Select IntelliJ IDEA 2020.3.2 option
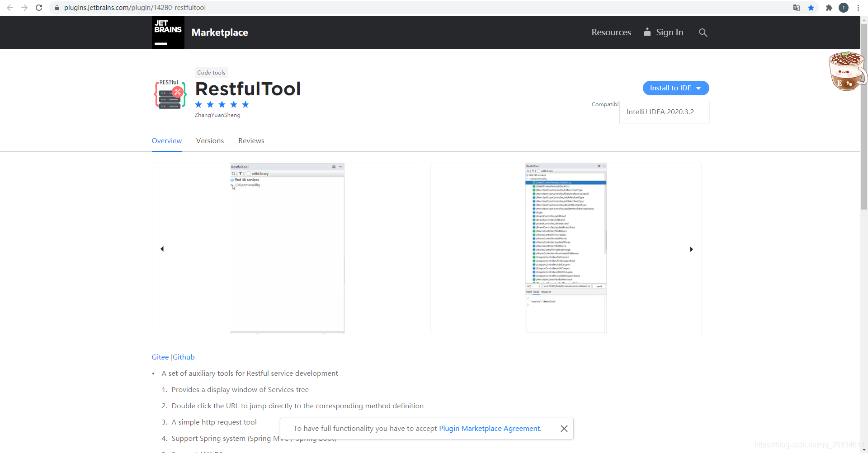868x453 pixels. [664, 112]
